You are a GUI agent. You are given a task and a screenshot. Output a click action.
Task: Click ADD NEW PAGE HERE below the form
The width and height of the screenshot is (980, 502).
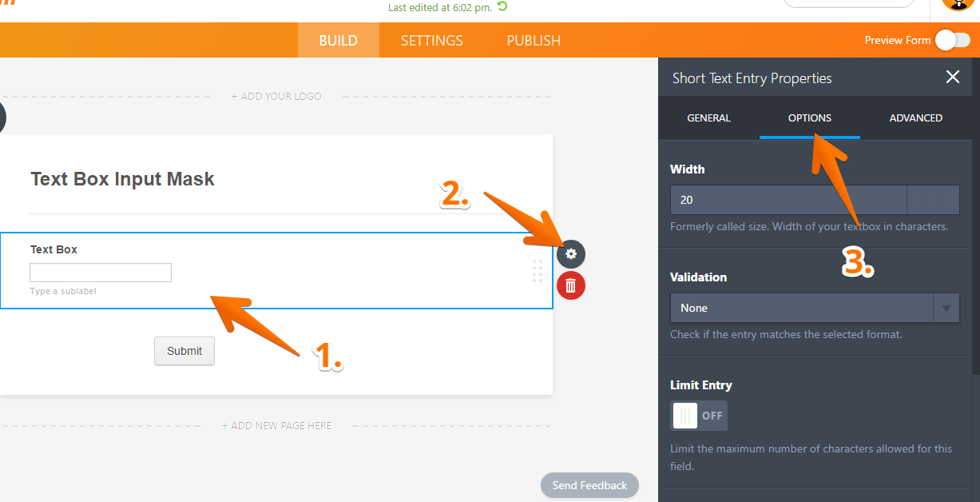pos(276,425)
